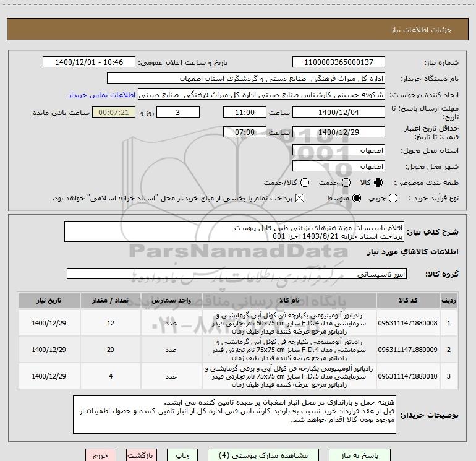The width and height of the screenshot is (476, 461).
Task: Click the ردیف column header
Action: click(x=448, y=301)
